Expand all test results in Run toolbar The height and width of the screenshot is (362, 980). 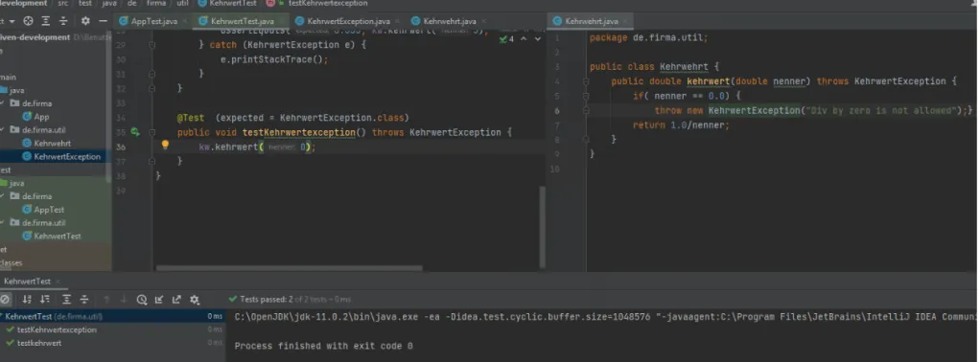pyautogui.click(x=66, y=300)
